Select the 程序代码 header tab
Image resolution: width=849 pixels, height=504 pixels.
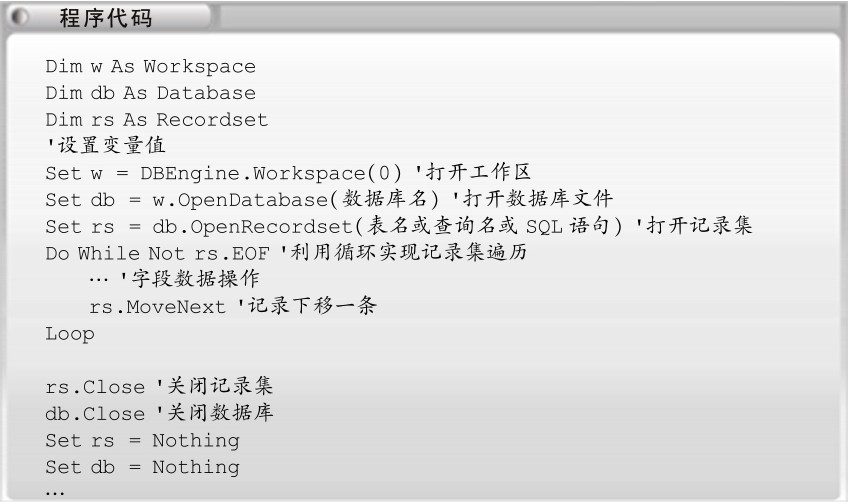(x=110, y=17)
